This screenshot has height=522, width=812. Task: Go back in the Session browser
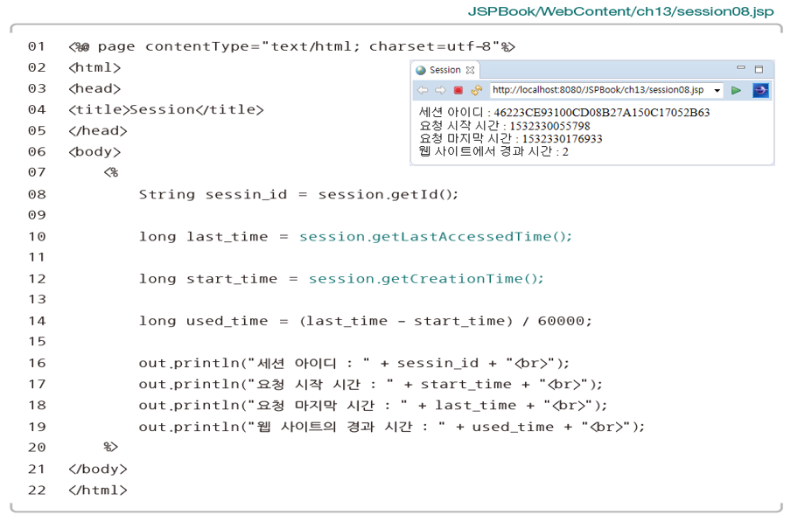(423, 90)
